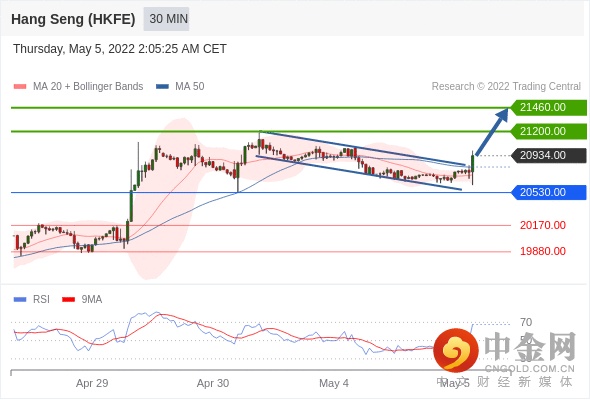
Task: Click the 'Research © 2022 Trading Central' credit
Action: pyautogui.click(x=506, y=87)
